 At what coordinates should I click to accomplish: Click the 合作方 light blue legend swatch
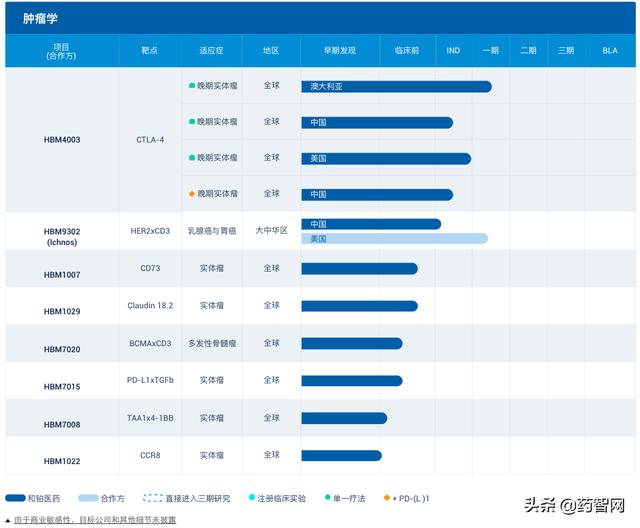click(x=88, y=498)
